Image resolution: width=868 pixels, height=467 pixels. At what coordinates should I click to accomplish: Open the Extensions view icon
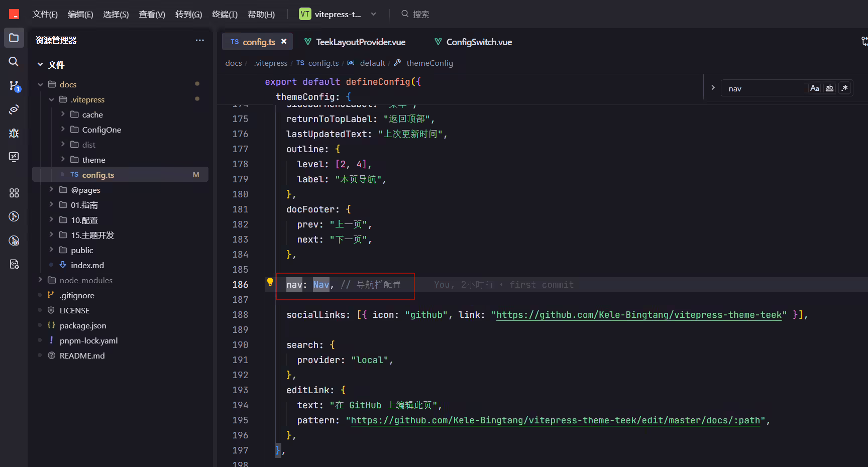[x=14, y=193]
